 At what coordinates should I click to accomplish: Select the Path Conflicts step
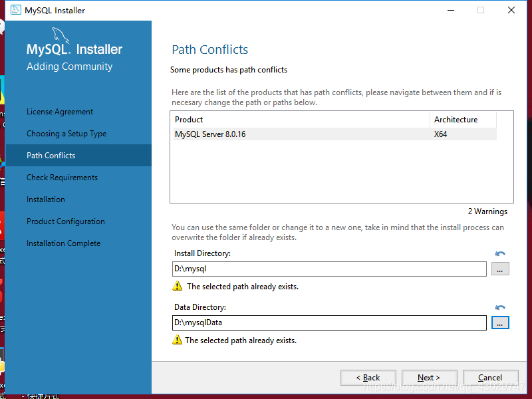click(x=78, y=156)
